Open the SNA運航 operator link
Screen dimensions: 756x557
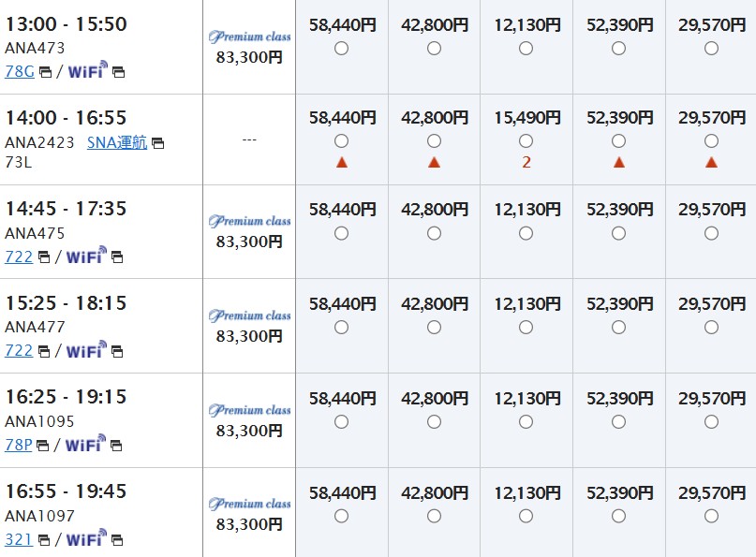click(117, 142)
